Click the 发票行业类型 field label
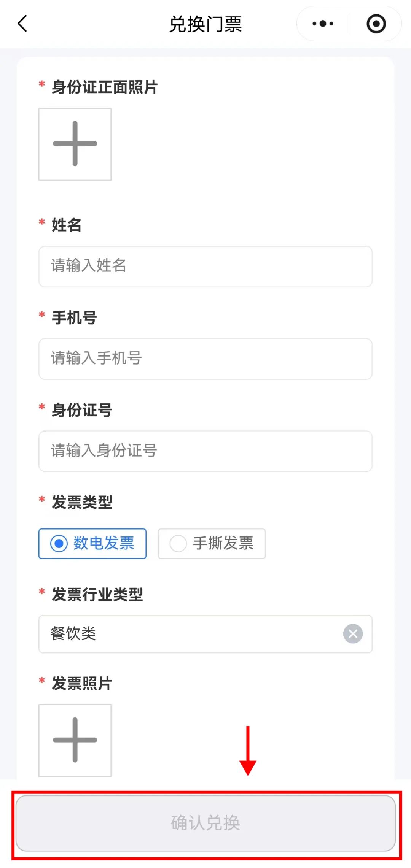The image size is (411, 868). coord(97,595)
